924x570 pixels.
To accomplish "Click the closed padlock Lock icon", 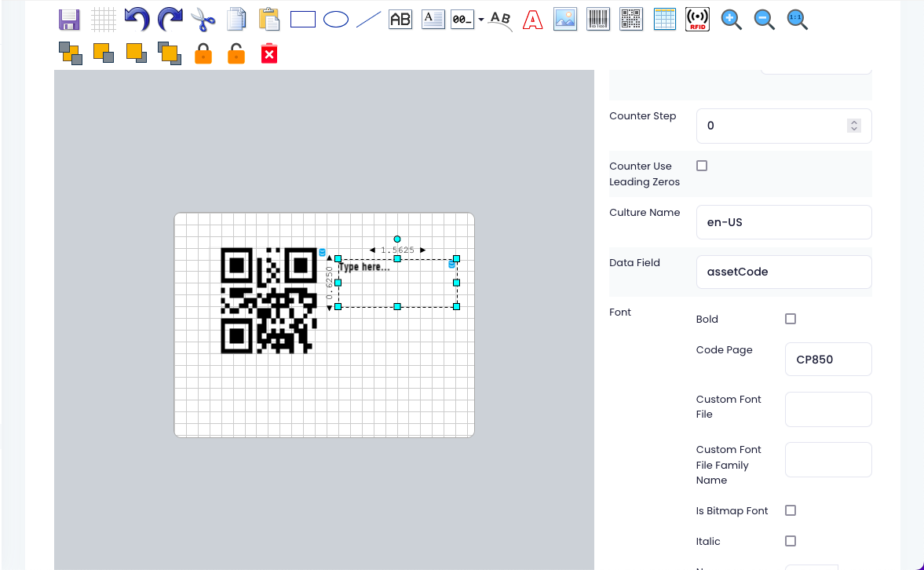I will (x=203, y=53).
